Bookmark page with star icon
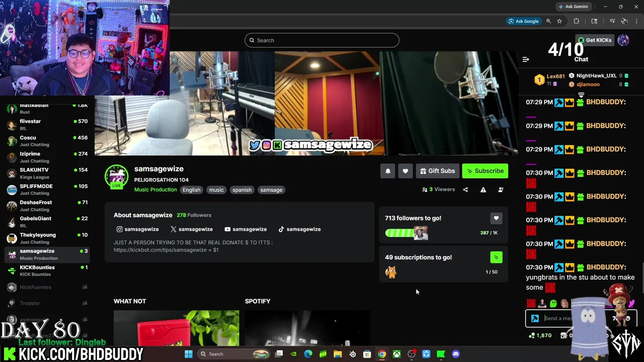Image resolution: width=644 pixels, height=362 pixels. 559,21
